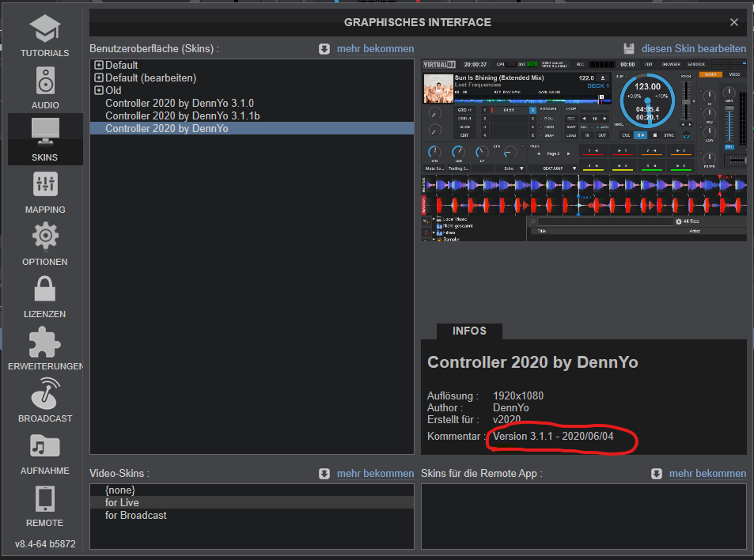The image size is (754, 560).
Task: Click download icon for Remote App skins
Action: click(657, 474)
